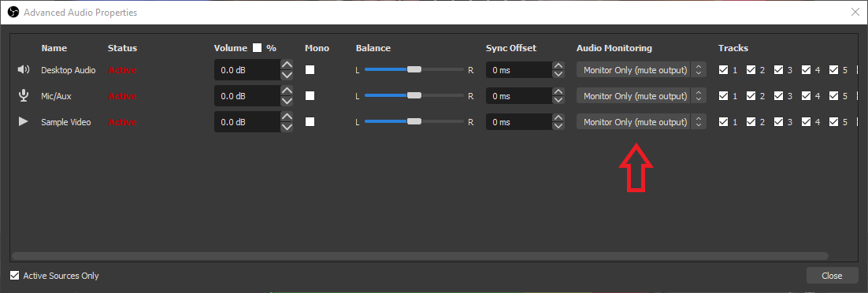Uncheck track 2 for Mic/Aux
The image size is (868, 293).
click(x=751, y=96)
